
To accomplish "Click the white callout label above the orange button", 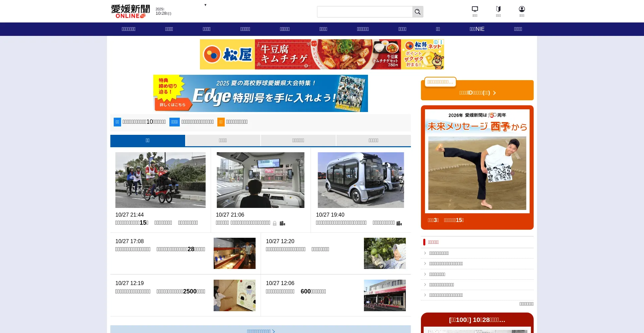I will (x=440, y=82).
